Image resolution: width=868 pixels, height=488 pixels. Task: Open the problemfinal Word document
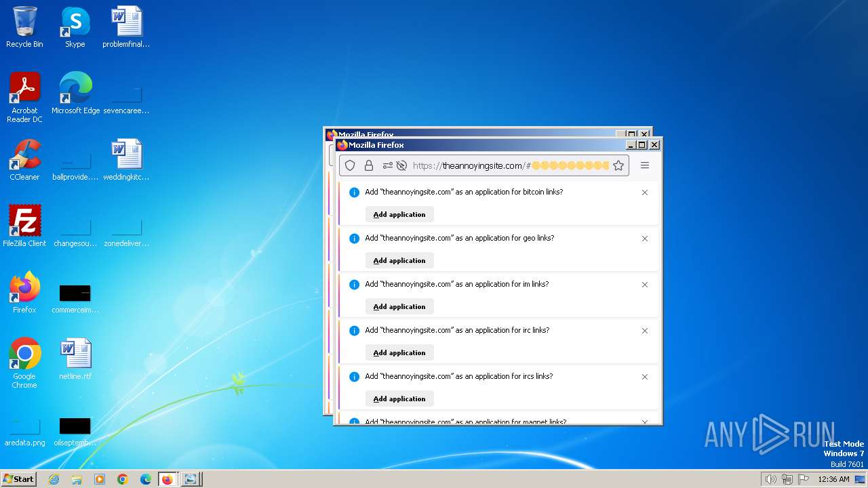126,27
